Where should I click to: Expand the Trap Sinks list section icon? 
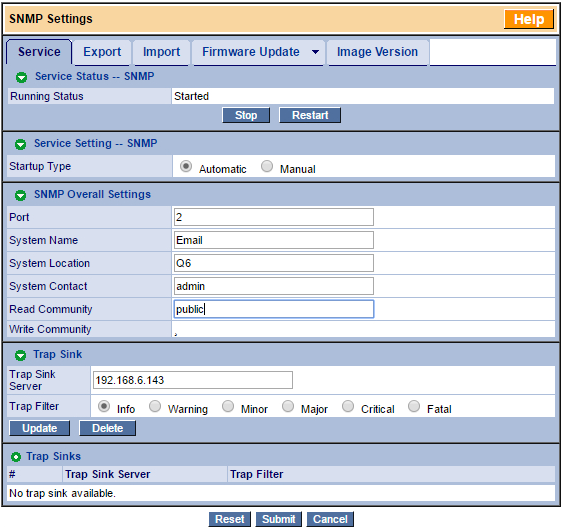coord(16,457)
